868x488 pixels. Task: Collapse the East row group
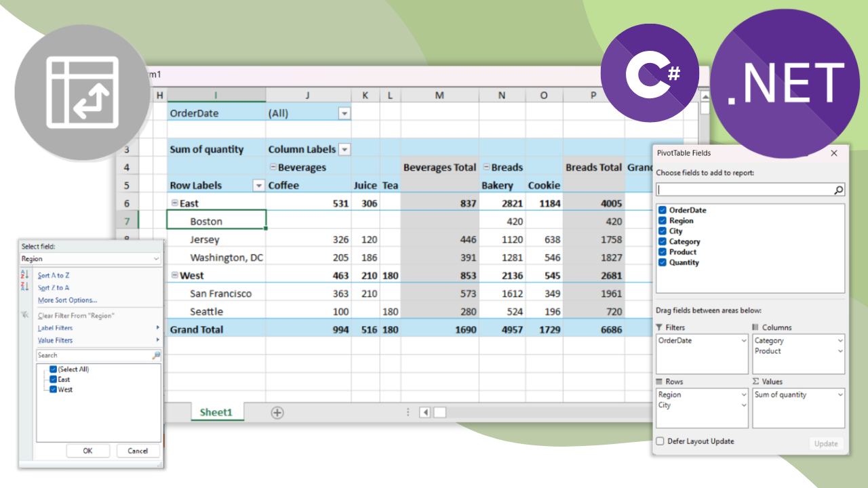coord(174,203)
